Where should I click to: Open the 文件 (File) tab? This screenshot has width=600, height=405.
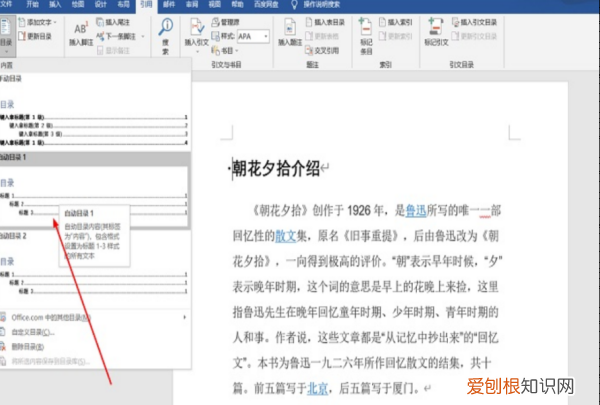tap(6, 4)
